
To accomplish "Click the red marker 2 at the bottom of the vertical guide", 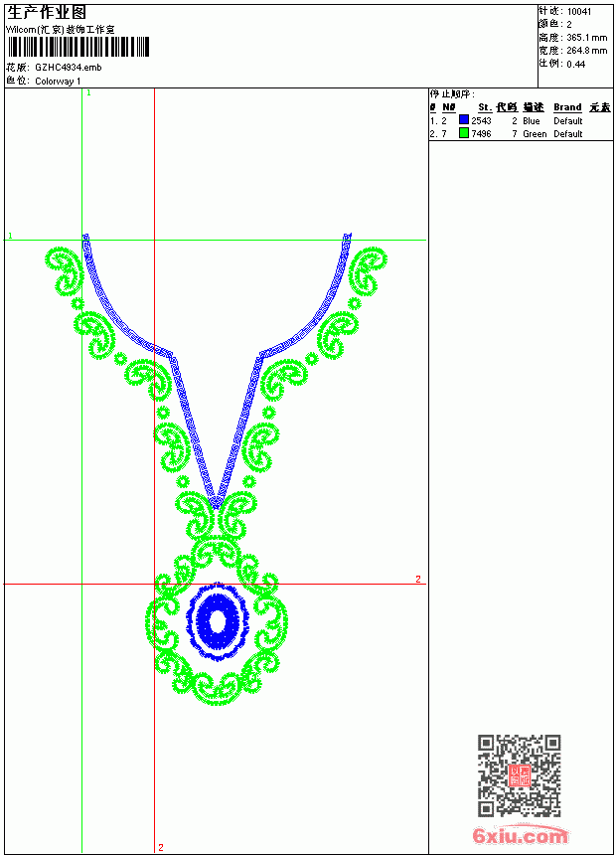I will 161,847.
